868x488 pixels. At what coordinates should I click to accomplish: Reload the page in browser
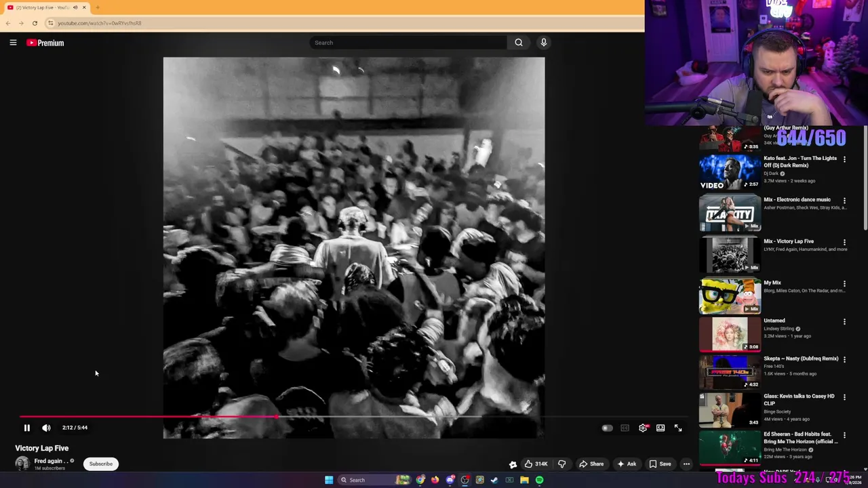pyautogui.click(x=35, y=23)
